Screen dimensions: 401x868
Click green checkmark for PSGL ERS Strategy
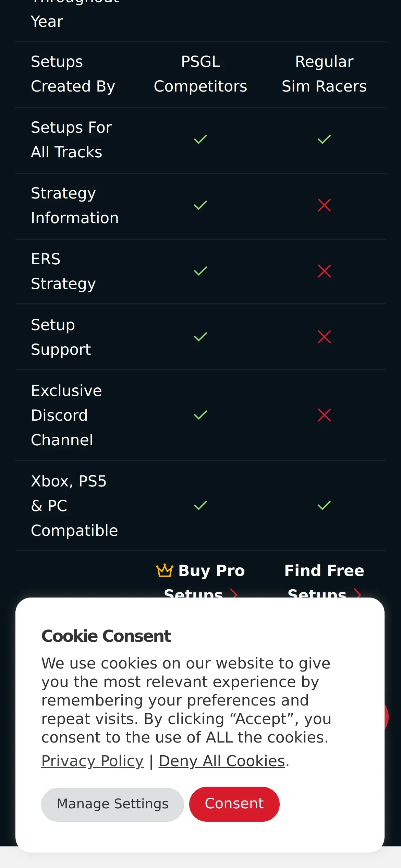(x=200, y=271)
